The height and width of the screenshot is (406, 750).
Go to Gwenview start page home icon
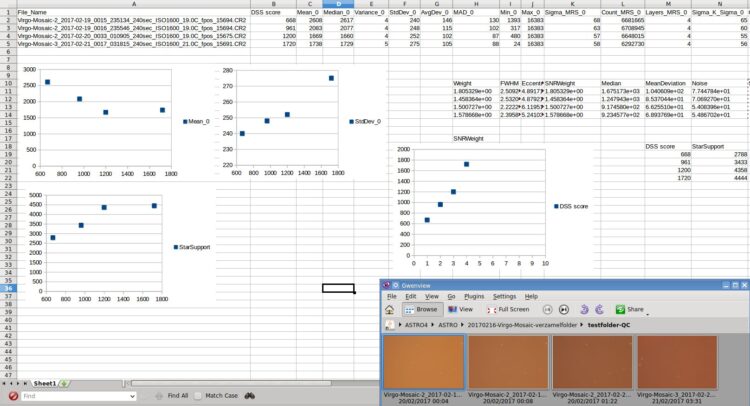(390, 310)
